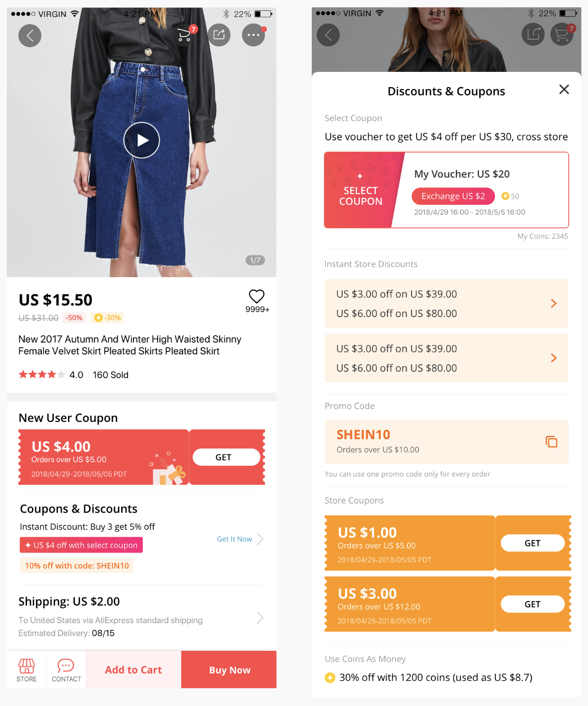
Task: Close the Discounts & Coupons panel
Action: coord(564,90)
